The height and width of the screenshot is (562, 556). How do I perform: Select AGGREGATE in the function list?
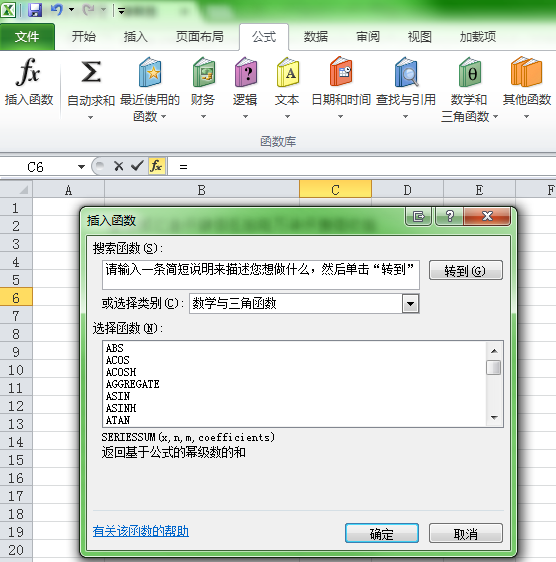pyautogui.click(x=133, y=384)
